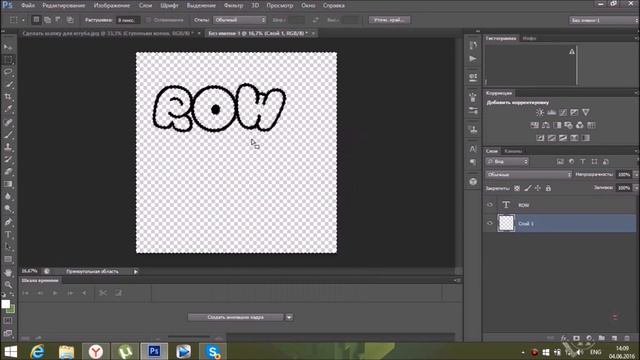Open the Изображение menu
The height and width of the screenshot is (360, 640).
pyautogui.click(x=112, y=5)
